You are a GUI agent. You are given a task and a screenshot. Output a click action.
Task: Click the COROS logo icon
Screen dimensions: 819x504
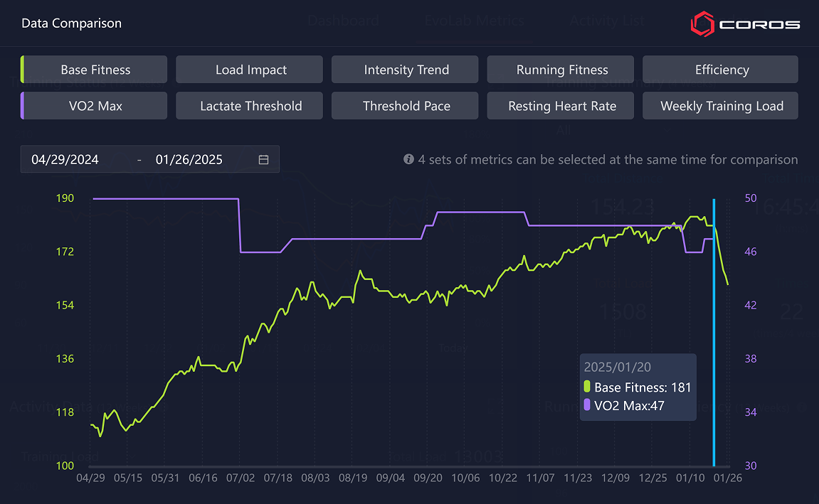point(702,23)
